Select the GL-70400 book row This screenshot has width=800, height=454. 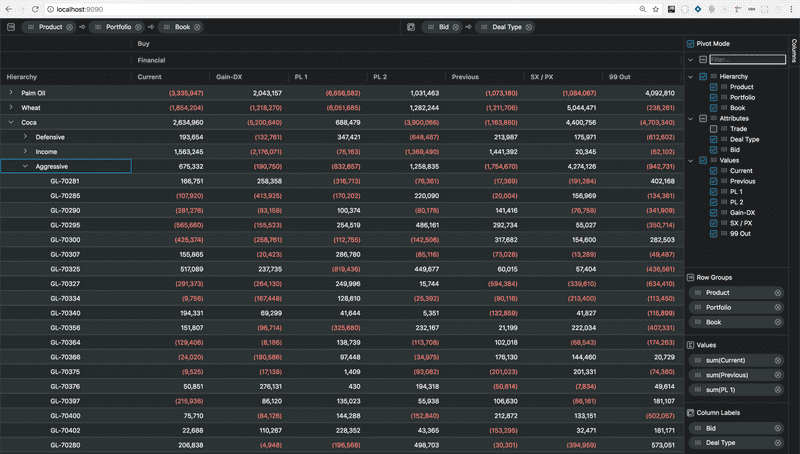pos(341,416)
